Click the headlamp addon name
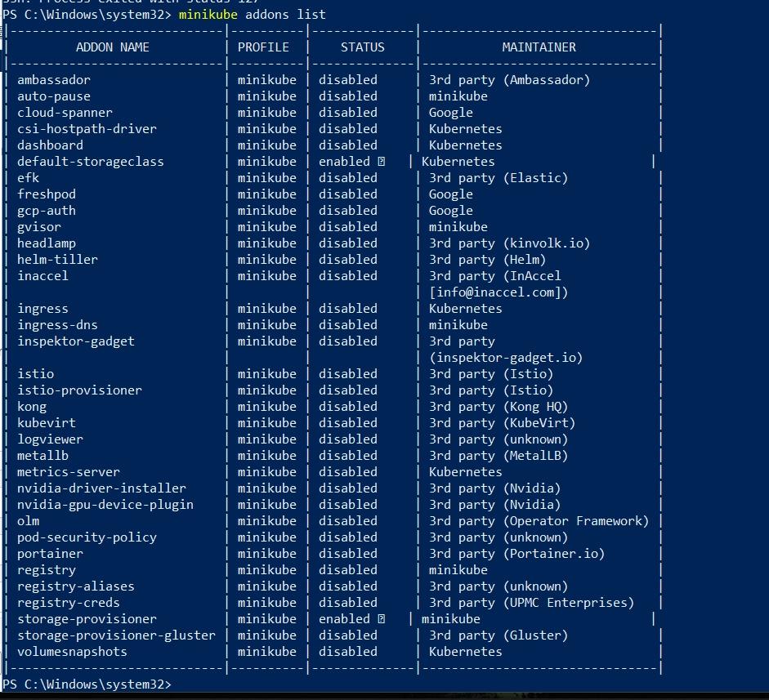This screenshot has width=769, height=700. coord(47,243)
